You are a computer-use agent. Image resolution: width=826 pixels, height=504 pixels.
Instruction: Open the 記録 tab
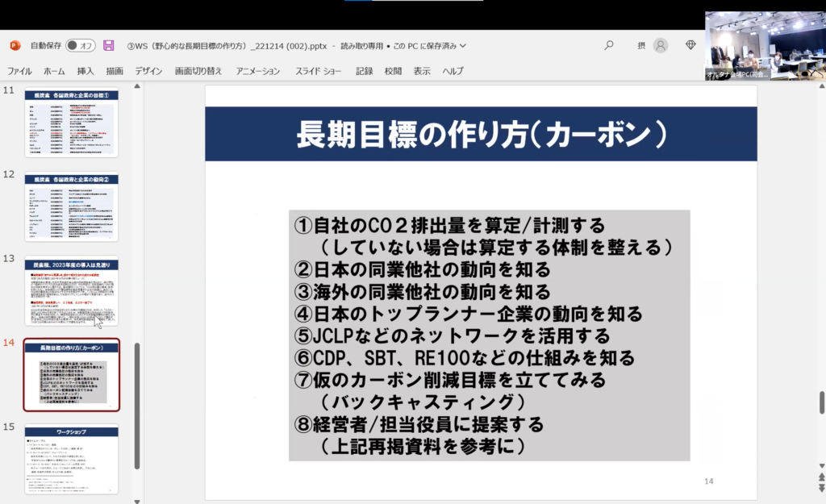pos(364,71)
